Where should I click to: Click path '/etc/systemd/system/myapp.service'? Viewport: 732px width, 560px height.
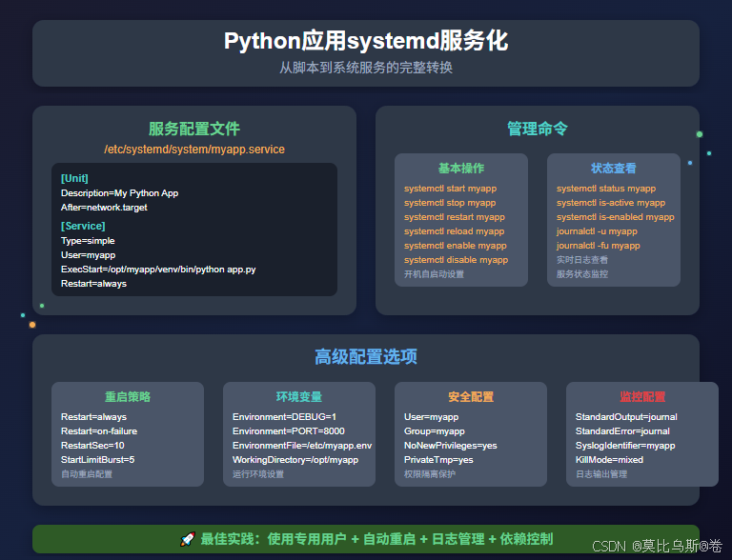click(194, 150)
